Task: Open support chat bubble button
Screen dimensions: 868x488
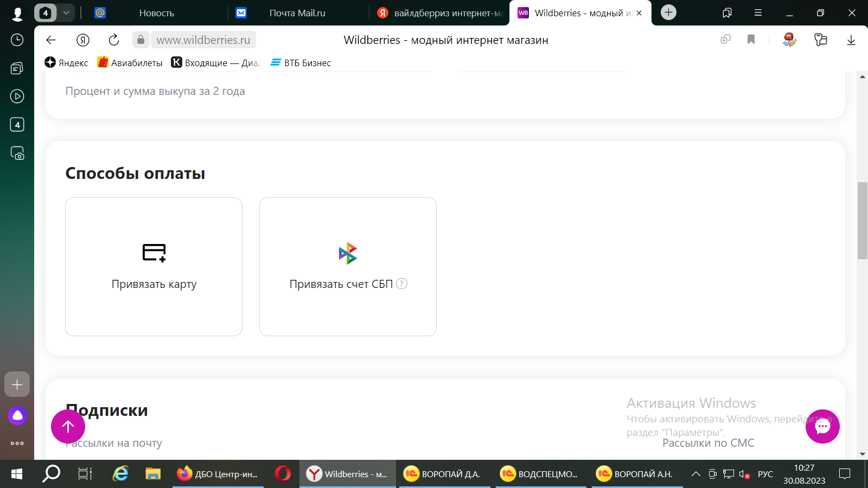Action: (822, 427)
